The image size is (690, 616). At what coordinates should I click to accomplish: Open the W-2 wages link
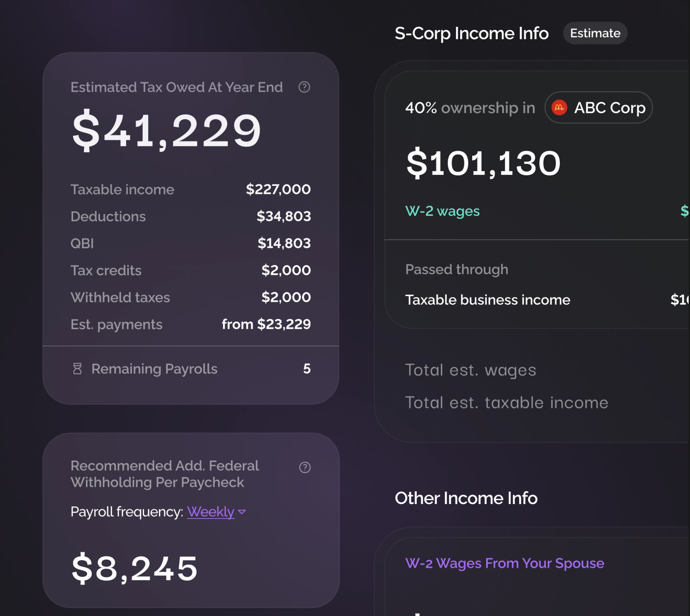442,211
